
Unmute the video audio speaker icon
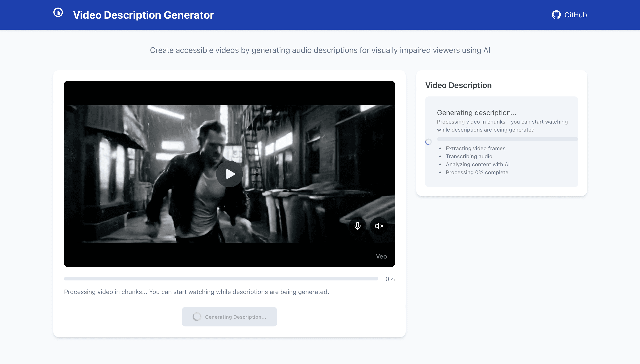point(379,226)
